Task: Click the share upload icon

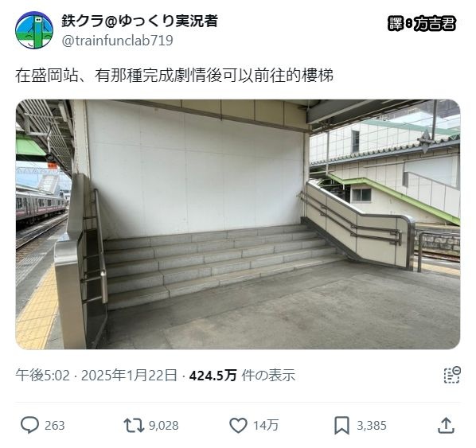Action: (x=446, y=425)
